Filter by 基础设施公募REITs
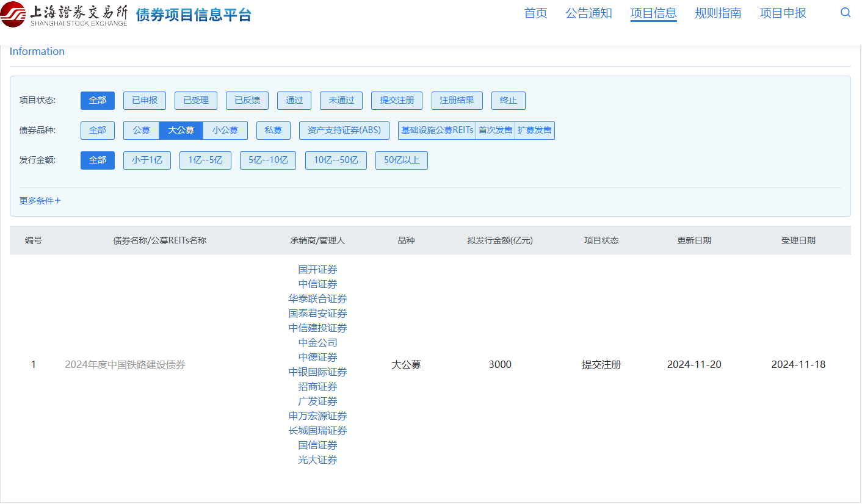 point(436,130)
